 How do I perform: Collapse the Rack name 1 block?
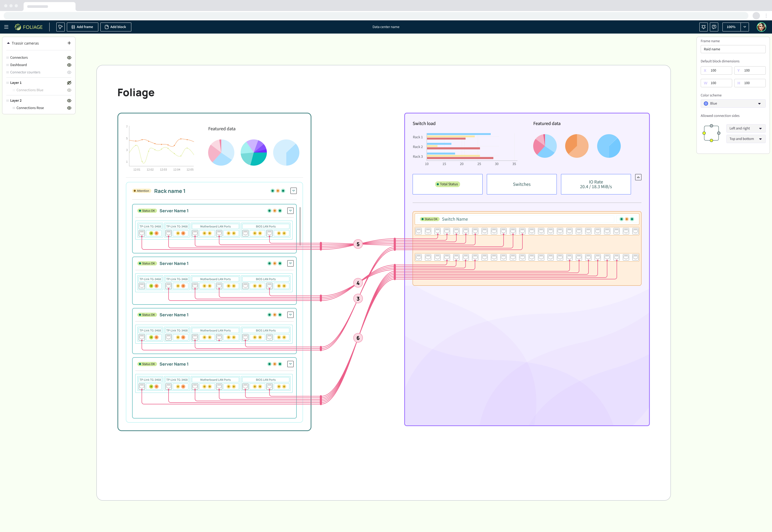(293, 191)
